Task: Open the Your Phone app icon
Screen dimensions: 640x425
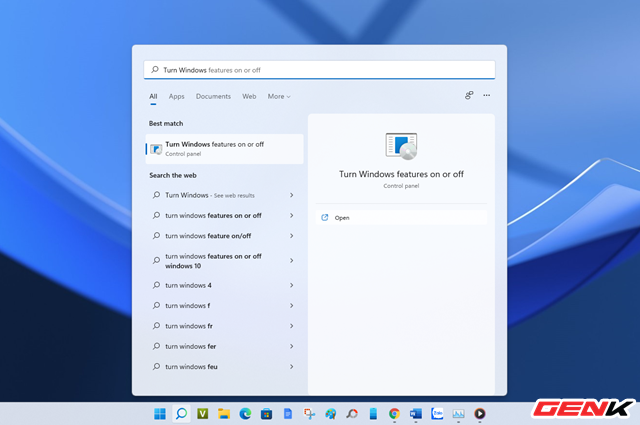Action: pos(373,414)
